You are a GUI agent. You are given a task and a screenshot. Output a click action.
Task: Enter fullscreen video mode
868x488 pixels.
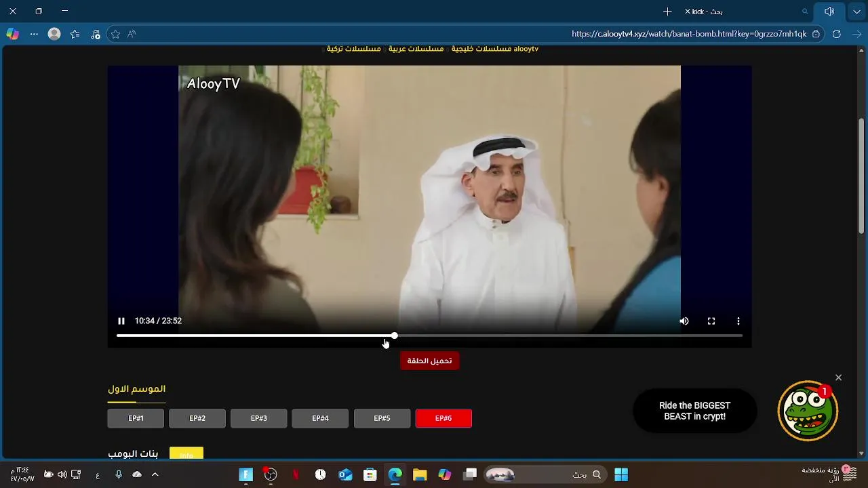coord(711,321)
